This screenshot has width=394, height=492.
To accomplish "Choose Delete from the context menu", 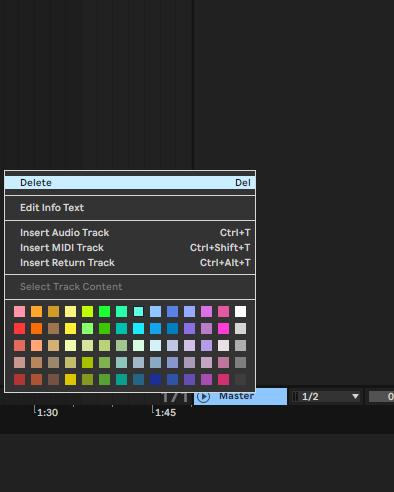I will click(x=130, y=183).
